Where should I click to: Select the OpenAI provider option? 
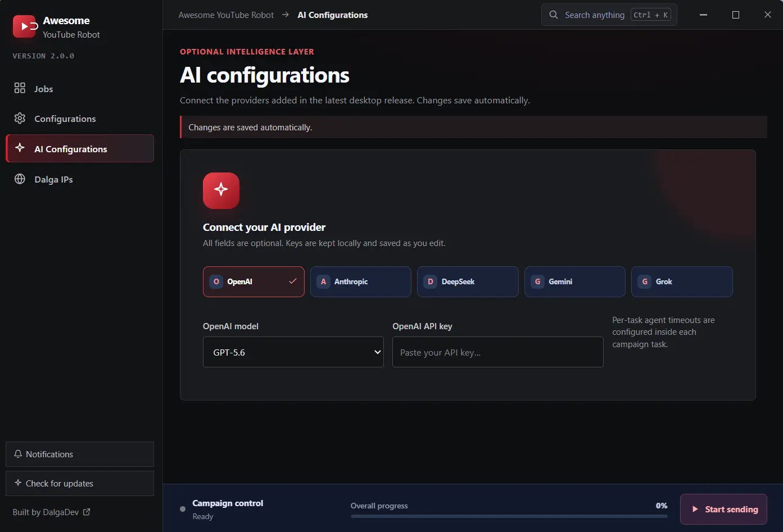pyautogui.click(x=254, y=281)
